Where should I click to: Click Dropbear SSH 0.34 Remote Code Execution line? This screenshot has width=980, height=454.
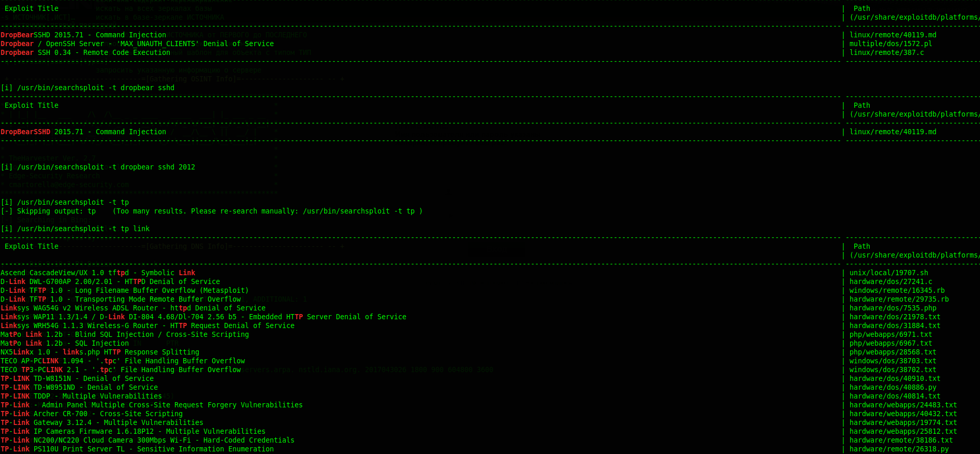[85, 52]
